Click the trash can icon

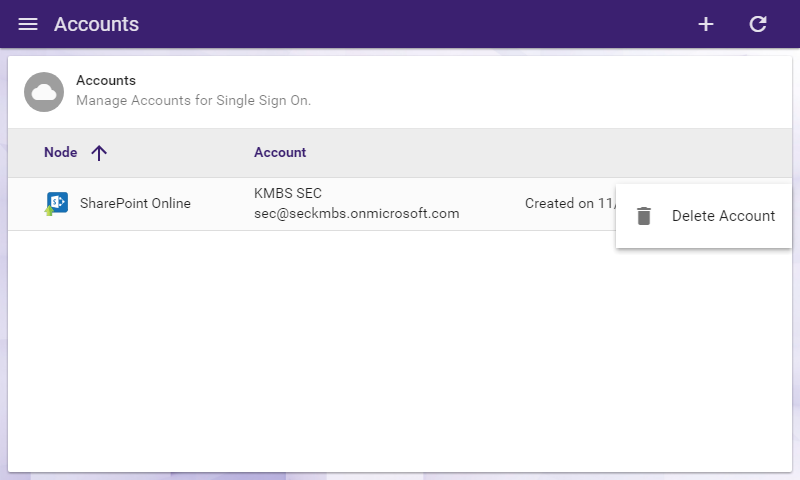[x=644, y=216]
